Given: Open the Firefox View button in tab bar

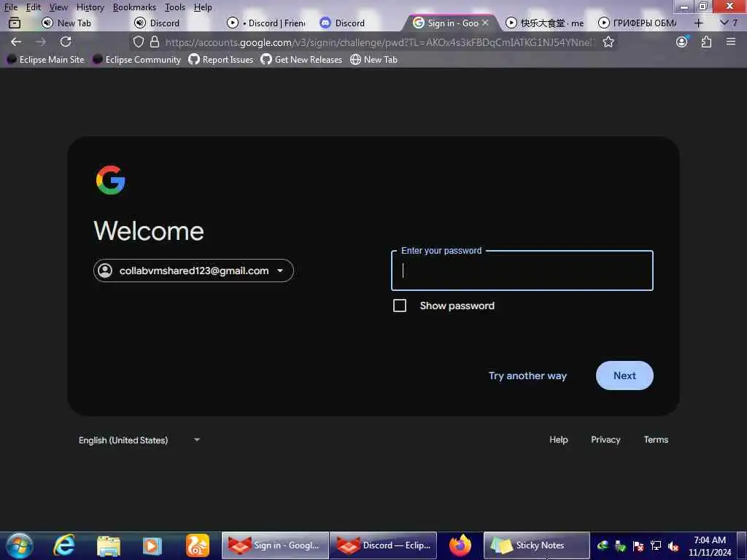Looking at the screenshot, I should (15, 23).
